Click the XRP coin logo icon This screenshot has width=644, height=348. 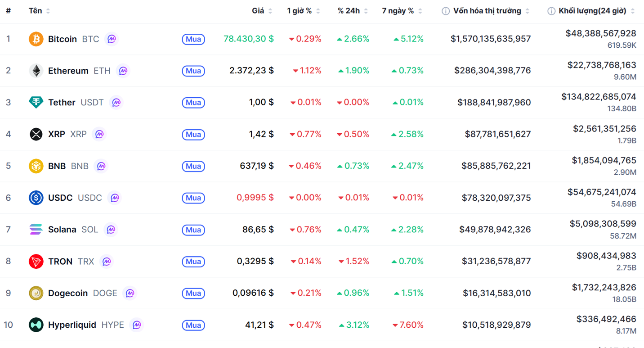pos(36,134)
